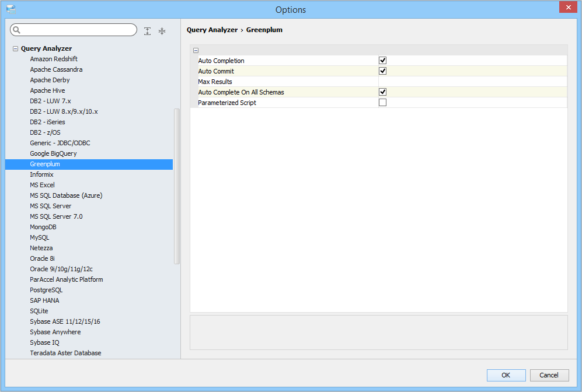Viewport: 582px width, 392px height.
Task: Select PostgreSQL in the tree
Action: tap(46, 290)
